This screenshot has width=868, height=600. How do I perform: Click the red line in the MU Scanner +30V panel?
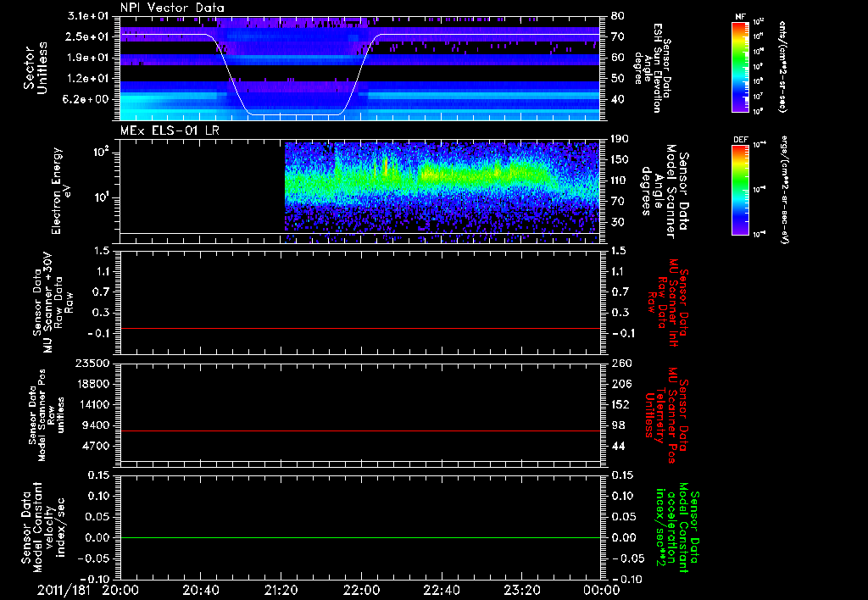(359, 329)
